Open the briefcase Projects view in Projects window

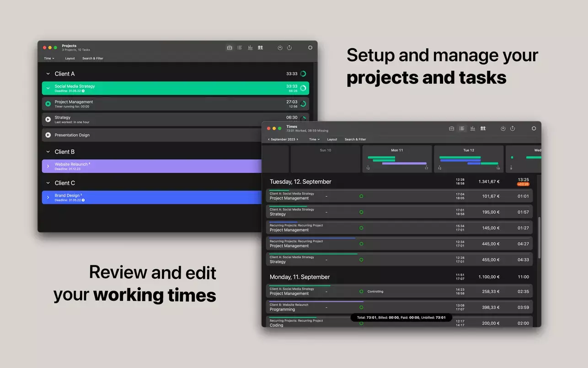(230, 48)
